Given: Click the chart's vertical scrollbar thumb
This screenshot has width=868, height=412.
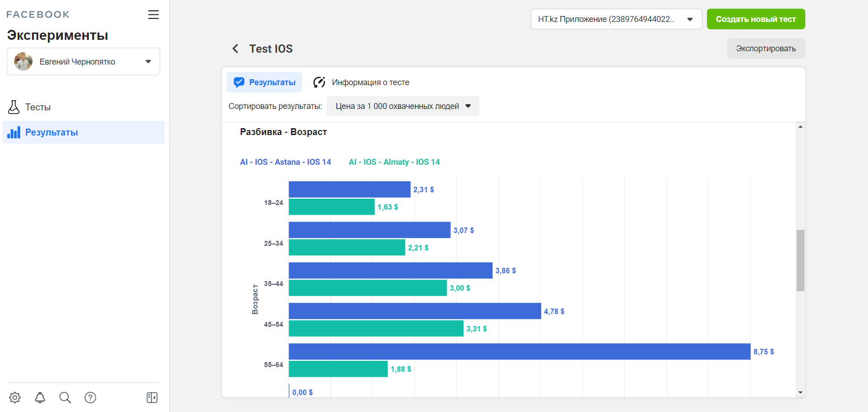Looking at the screenshot, I should pyautogui.click(x=800, y=260).
